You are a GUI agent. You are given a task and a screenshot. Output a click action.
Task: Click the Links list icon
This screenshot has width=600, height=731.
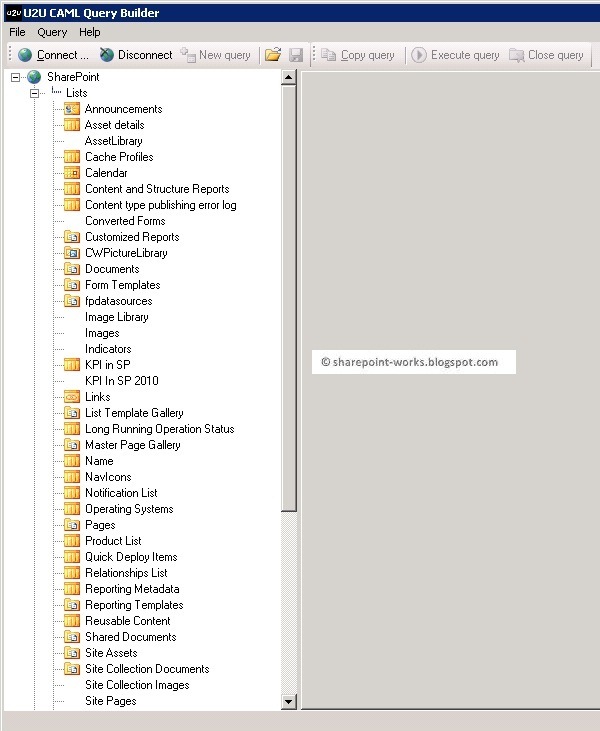(72, 397)
